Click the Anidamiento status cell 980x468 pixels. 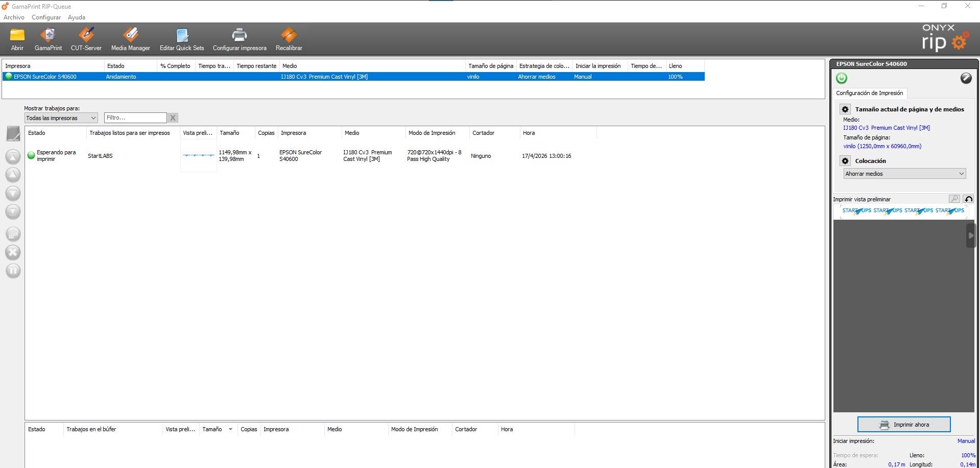121,77
